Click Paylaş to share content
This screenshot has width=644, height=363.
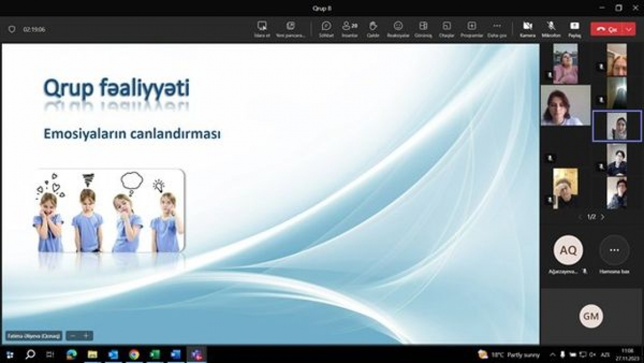[x=575, y=29]
